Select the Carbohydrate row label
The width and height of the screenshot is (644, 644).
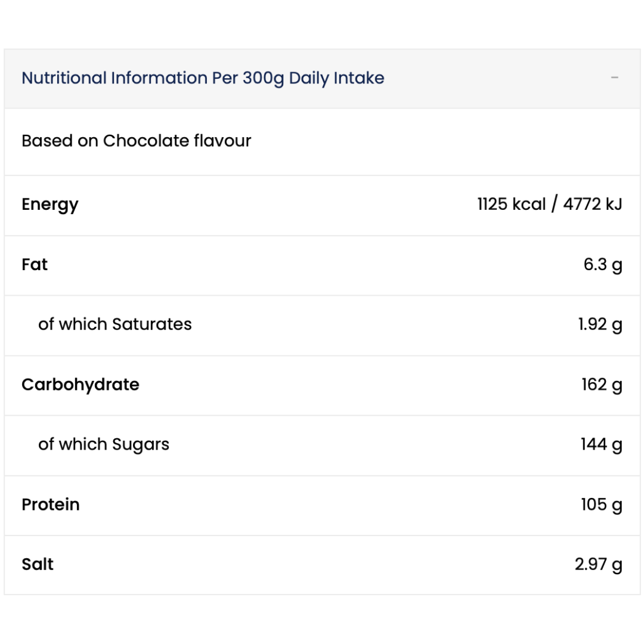point(80,385)
